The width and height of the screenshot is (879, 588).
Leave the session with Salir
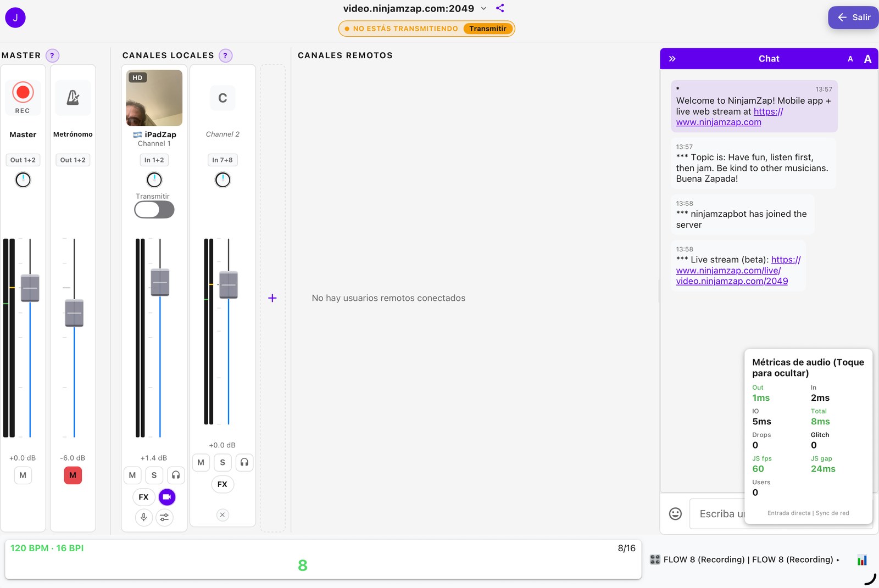click(854, 18)
